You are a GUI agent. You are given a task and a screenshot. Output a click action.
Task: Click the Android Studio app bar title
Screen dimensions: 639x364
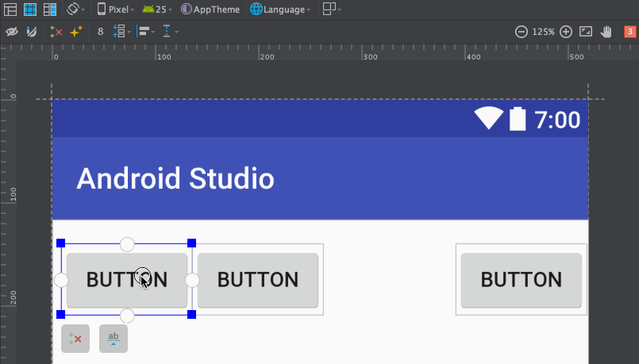coord(175,178)
